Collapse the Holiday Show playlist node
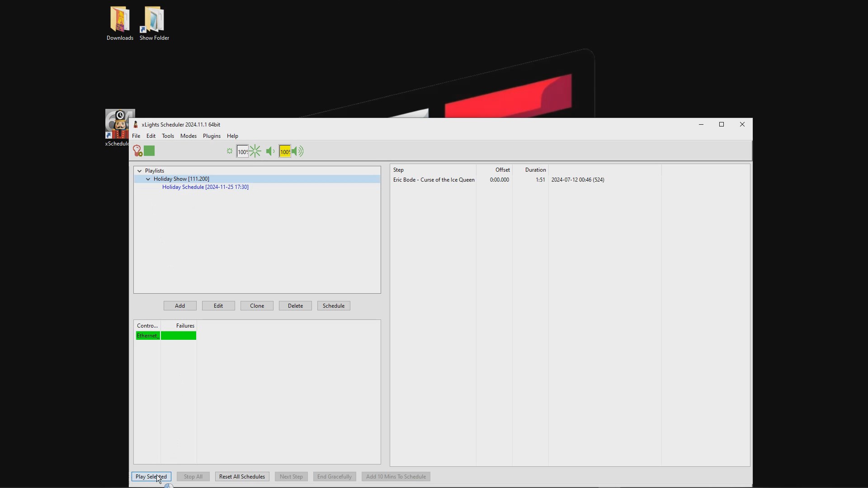Image resolution: width=868 pixels, height=488 pixels. click(148, 179)
